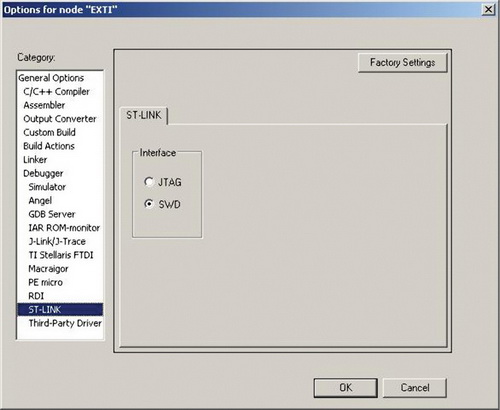Select RDI category
The width and height of the screenshot is (500, 410).
[x=36, y=296]
